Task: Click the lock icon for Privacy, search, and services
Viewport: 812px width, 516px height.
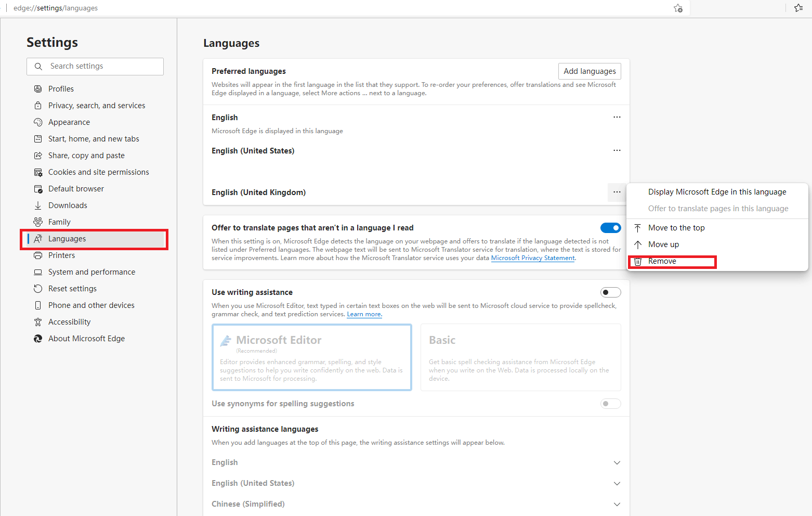Action: pyautogui.click(x=38, y=106)
